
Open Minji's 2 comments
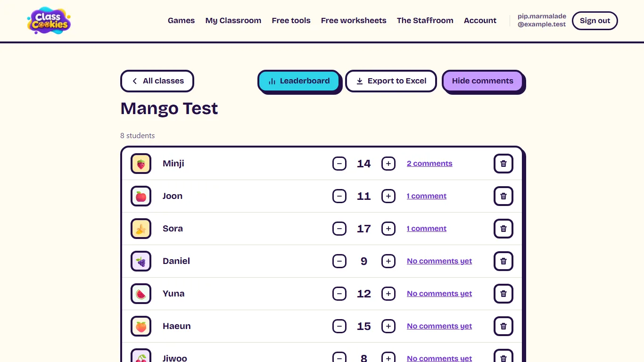(x=429, y=164)
